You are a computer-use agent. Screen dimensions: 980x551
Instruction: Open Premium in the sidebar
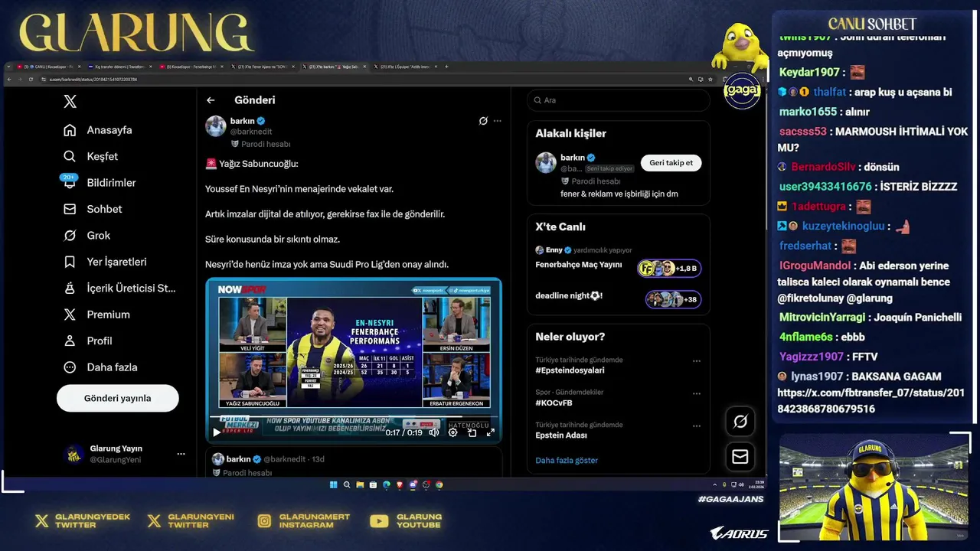96,315
